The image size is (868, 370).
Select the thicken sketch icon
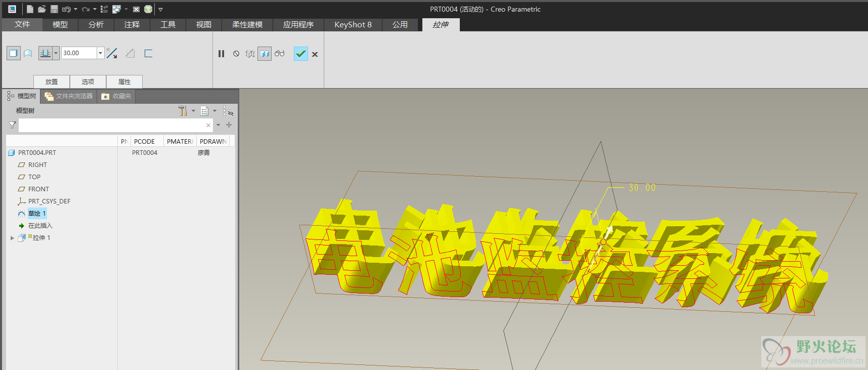pos(148,53)
